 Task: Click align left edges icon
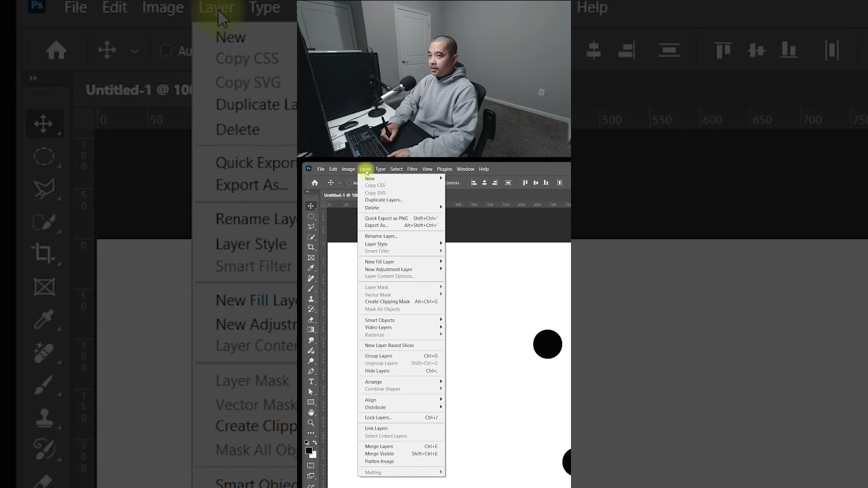pyautogui.click(x=474, y=183)
